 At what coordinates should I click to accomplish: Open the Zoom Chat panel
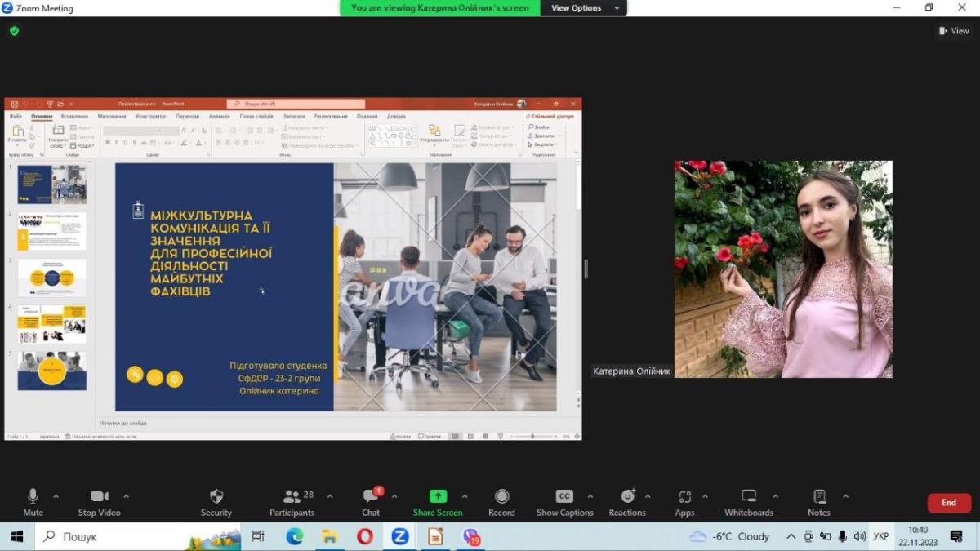pyautogui.click(x=372, y=502)
